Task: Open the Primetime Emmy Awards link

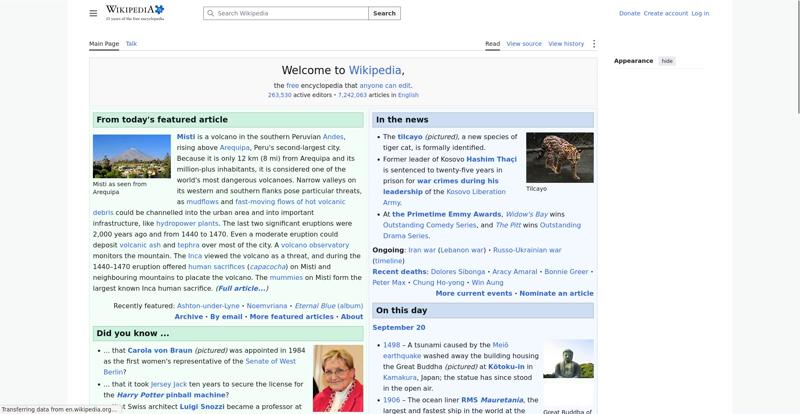Action: point(447,214)
